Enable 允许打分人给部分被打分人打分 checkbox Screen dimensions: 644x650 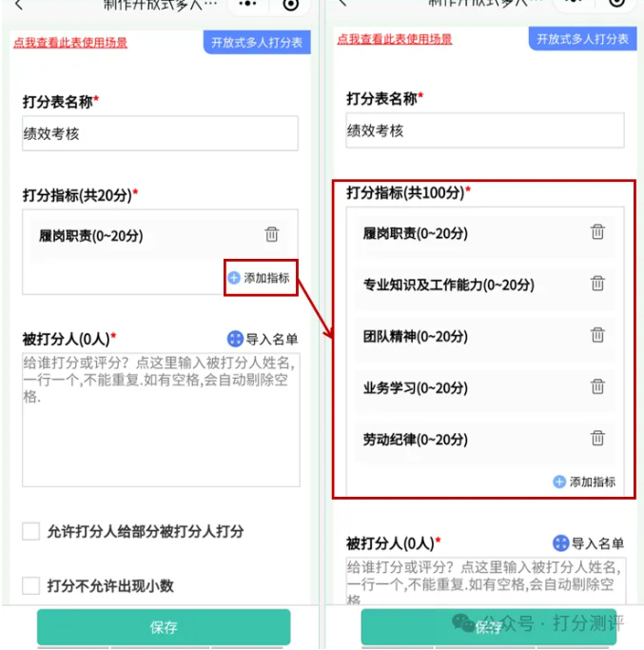[31, 531]
